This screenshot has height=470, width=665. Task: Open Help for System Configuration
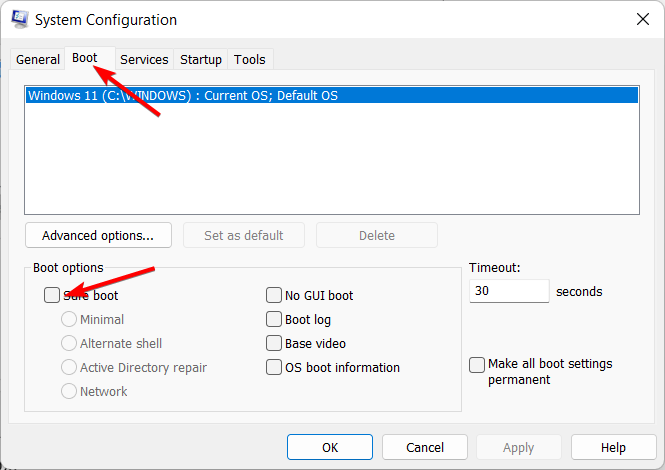pos(613,447)
